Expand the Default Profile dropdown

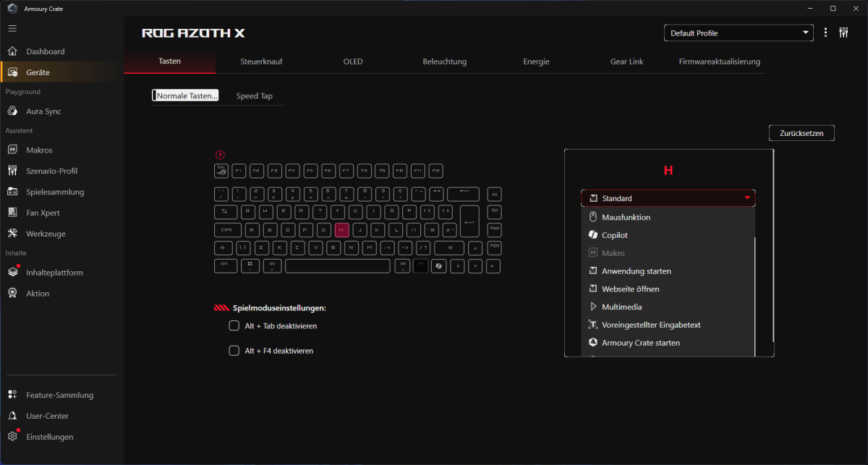(739, 33)
